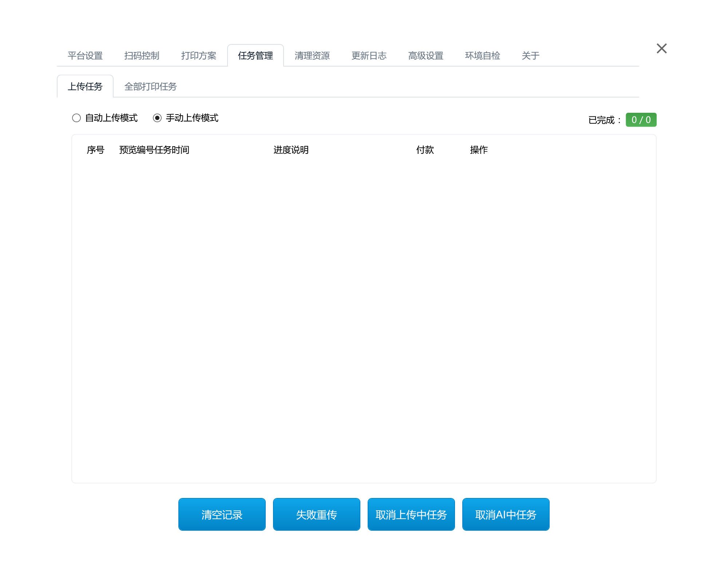Click the 付款 column header

[425, 150]
